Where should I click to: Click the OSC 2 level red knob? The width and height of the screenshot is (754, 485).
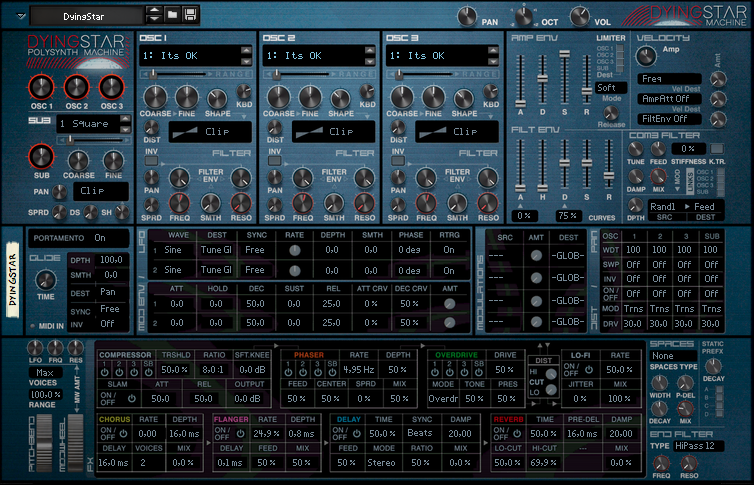(76, 87)
